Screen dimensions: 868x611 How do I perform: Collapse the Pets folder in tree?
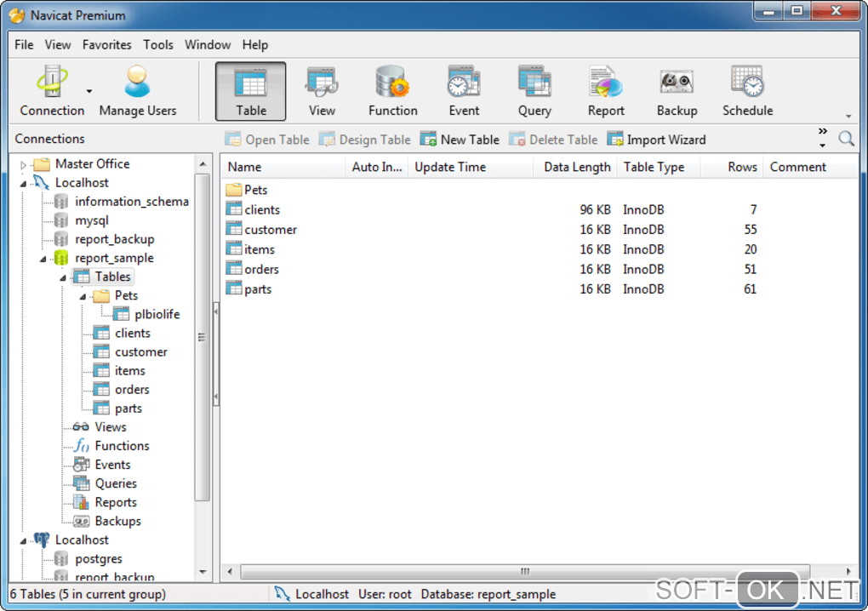pyautogui.click(x=83, y=296)
